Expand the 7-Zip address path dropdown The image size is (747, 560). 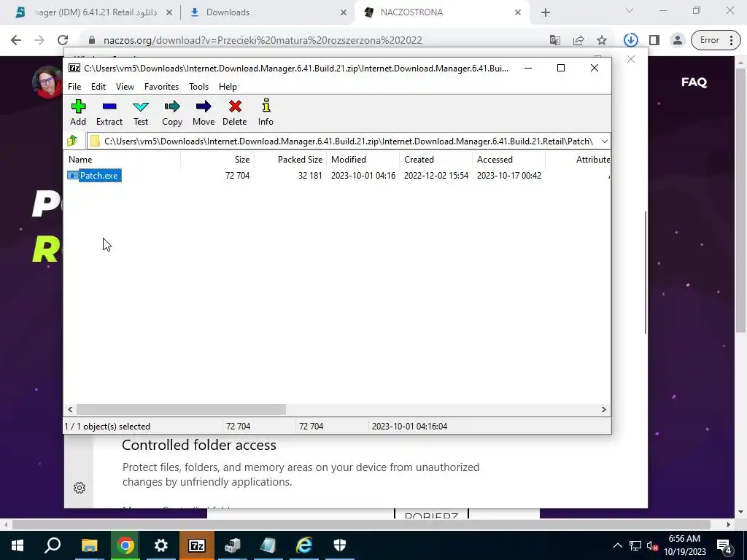click(604, 141)
